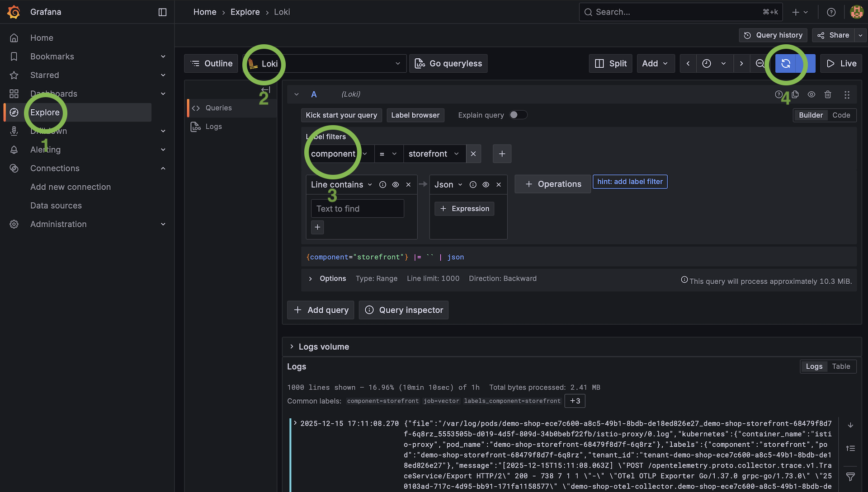Click the Text to find input field
This screenshot has width=868, height=492.
pos(357,208)
